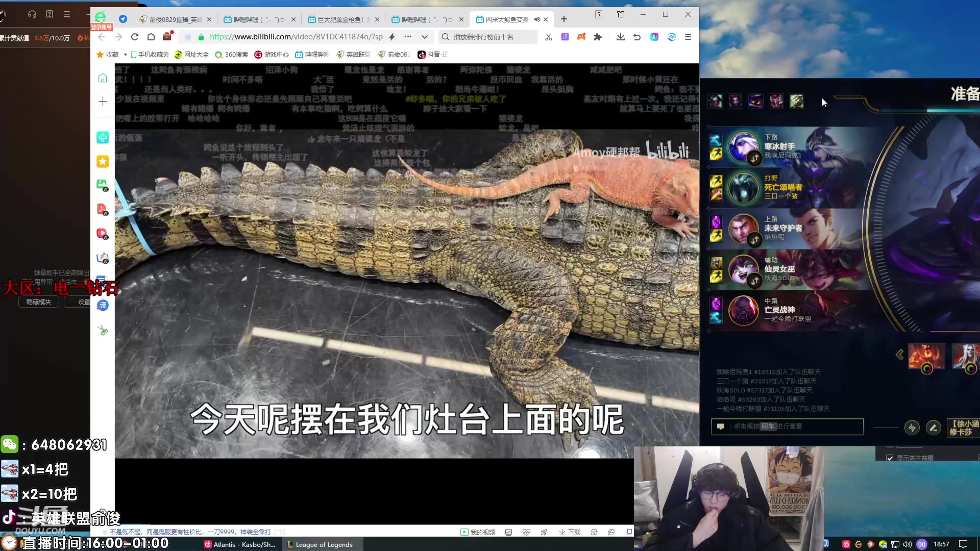Open the 抖音 bookmark
This screenshot has height=551, width=980.
click(x=433, y=55)
